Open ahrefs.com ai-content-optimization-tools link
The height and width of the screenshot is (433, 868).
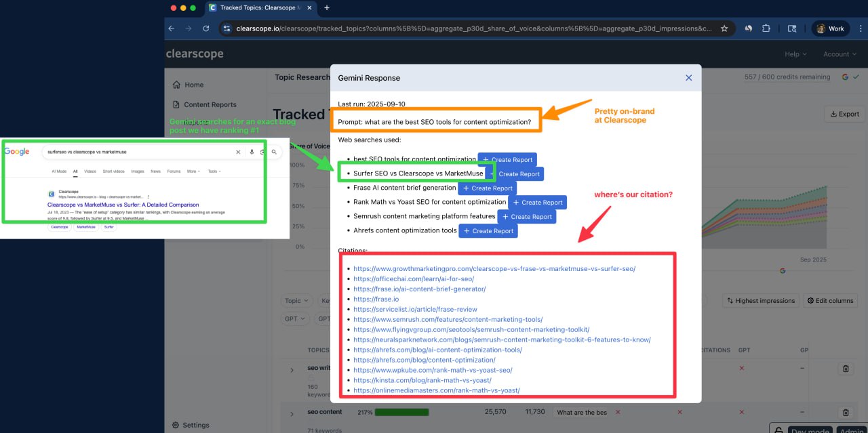pyautogui.click(x=437, y=350)
